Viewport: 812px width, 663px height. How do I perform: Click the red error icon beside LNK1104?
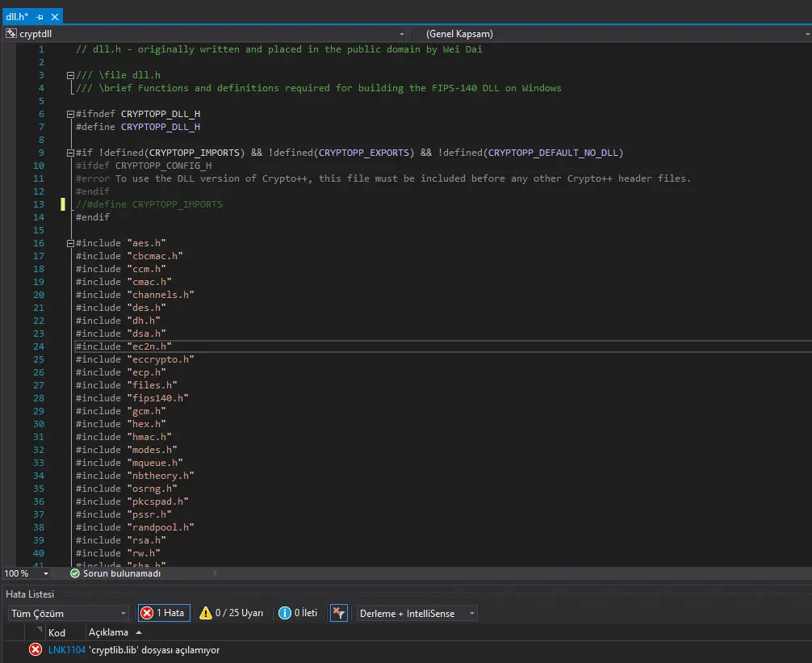(x=36, y=650)
